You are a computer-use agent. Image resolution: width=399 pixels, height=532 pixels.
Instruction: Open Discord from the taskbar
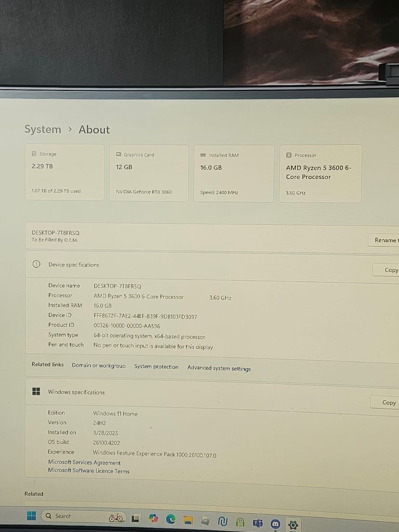pos(275,524)
